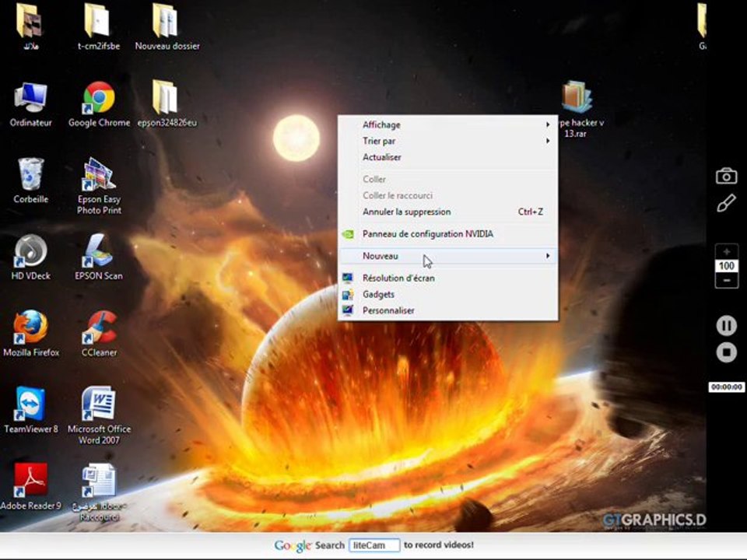Click the 'to record videos!' text
The height and width of the screenshot is (560, 747).
439,544
